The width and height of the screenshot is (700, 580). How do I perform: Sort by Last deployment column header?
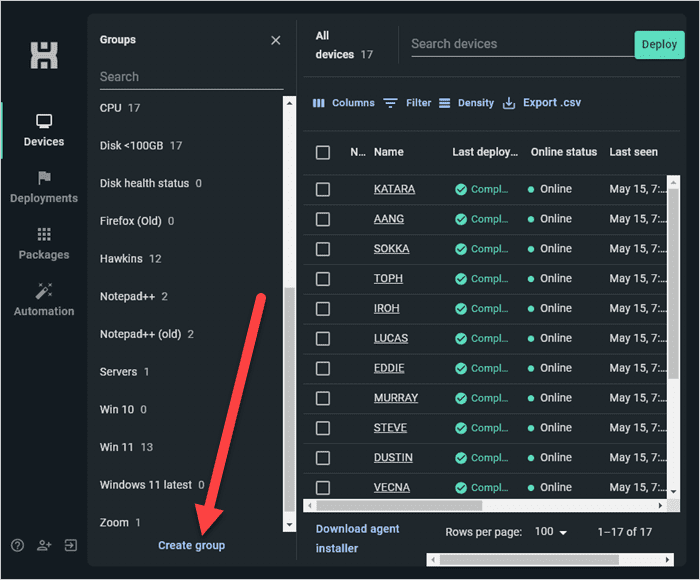pos(485,152)
